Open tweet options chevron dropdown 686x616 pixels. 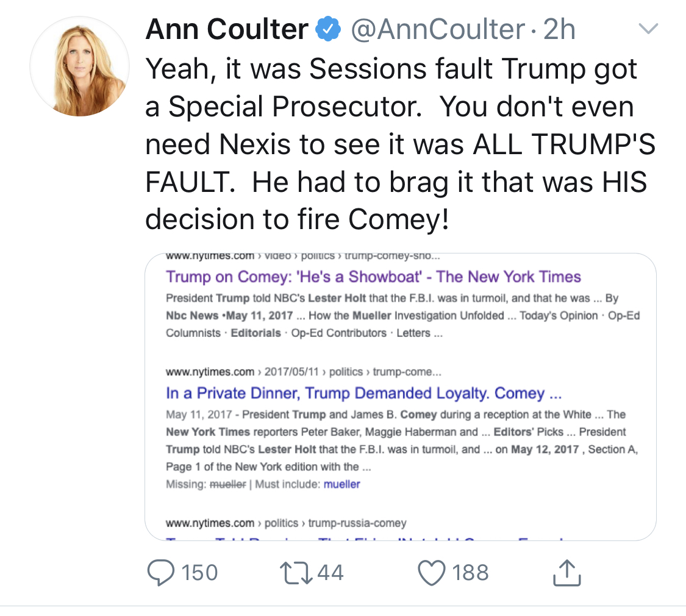[x=648, y=29]
